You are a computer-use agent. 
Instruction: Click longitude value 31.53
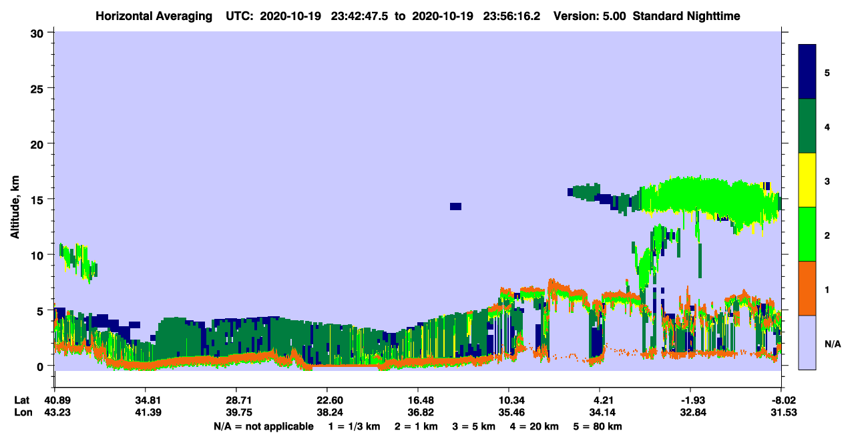point(783,412)
